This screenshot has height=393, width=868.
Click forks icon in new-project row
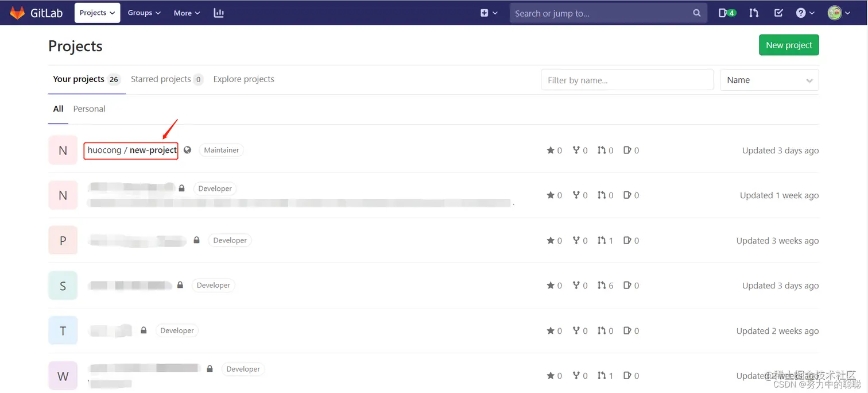pyautogui.click(x=576, y=150)
